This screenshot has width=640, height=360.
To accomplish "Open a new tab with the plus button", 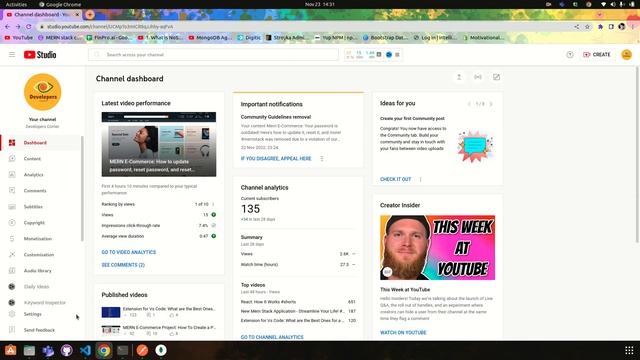I will (90, 14).
